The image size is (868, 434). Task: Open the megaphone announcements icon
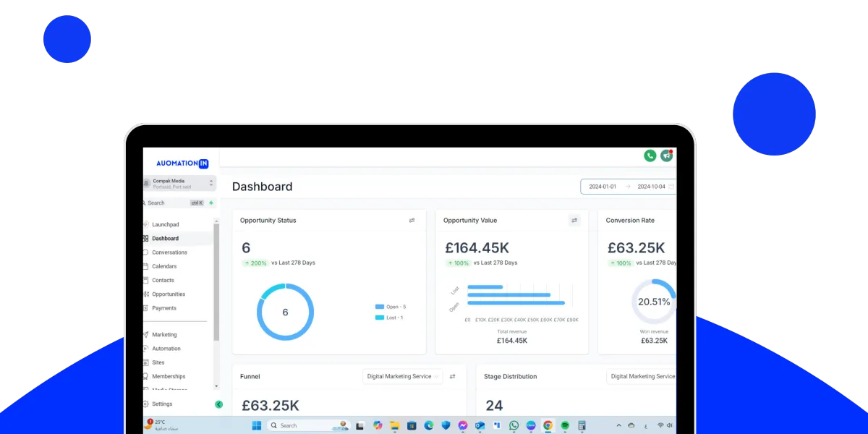point(666,156)
